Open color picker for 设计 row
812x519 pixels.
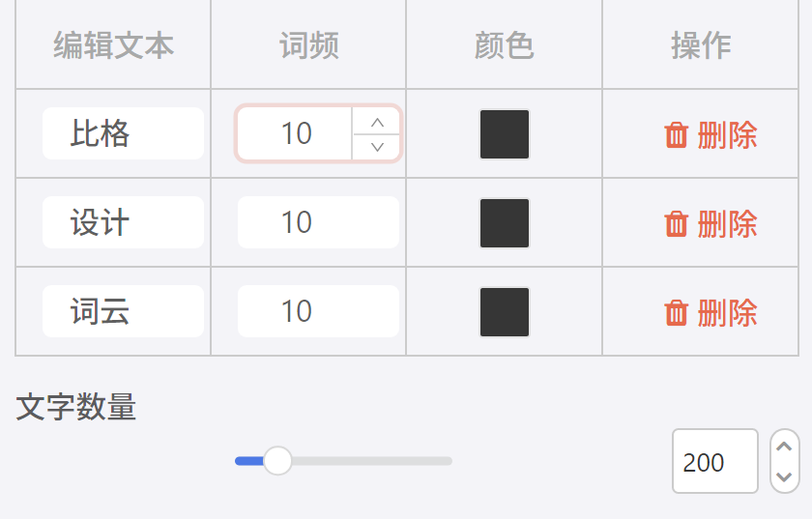[x=505, y=223]
